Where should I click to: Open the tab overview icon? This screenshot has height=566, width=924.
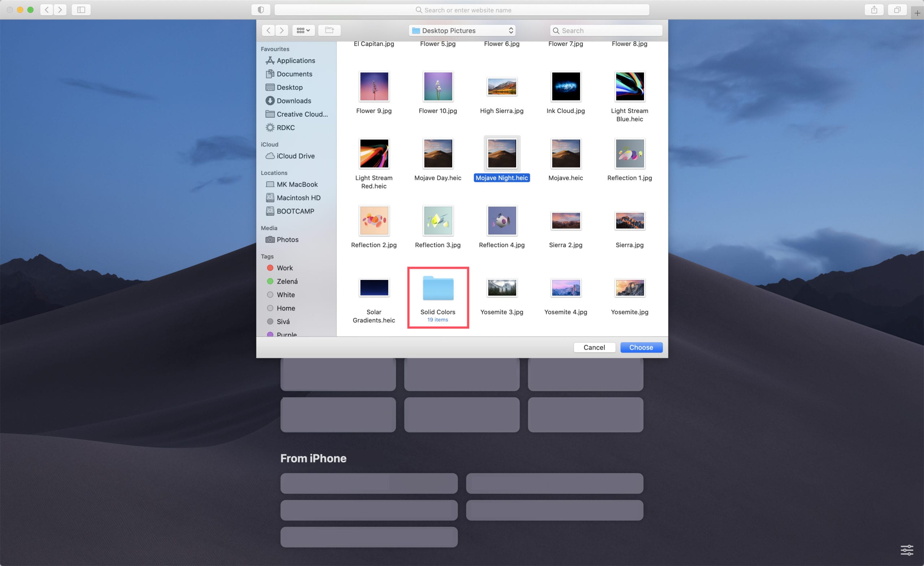tap(897, 10)
